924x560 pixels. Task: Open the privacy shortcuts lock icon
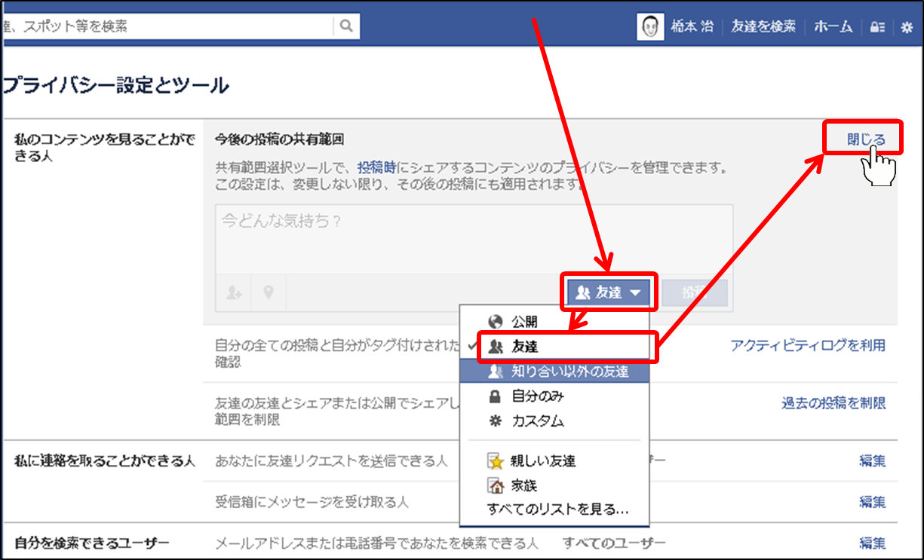click(x=876, y=27)
